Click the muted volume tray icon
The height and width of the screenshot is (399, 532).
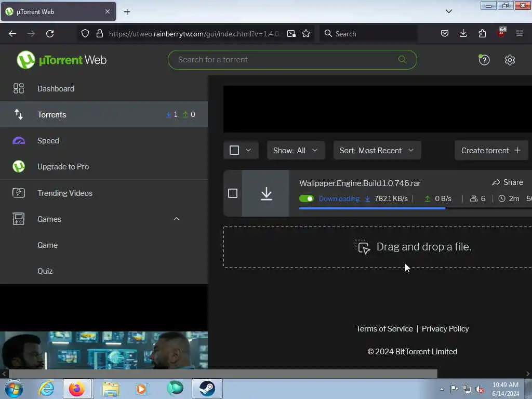click(x=480, y=390)
